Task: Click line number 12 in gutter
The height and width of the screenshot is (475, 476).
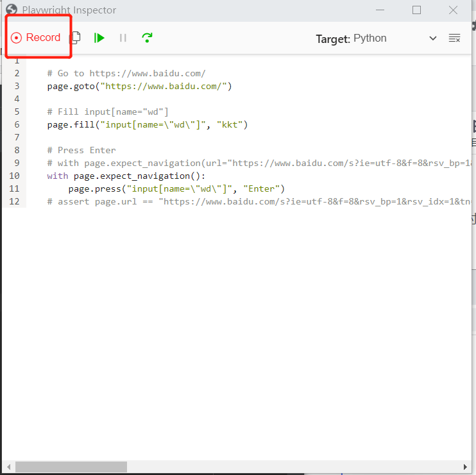Action: (14, 201)
